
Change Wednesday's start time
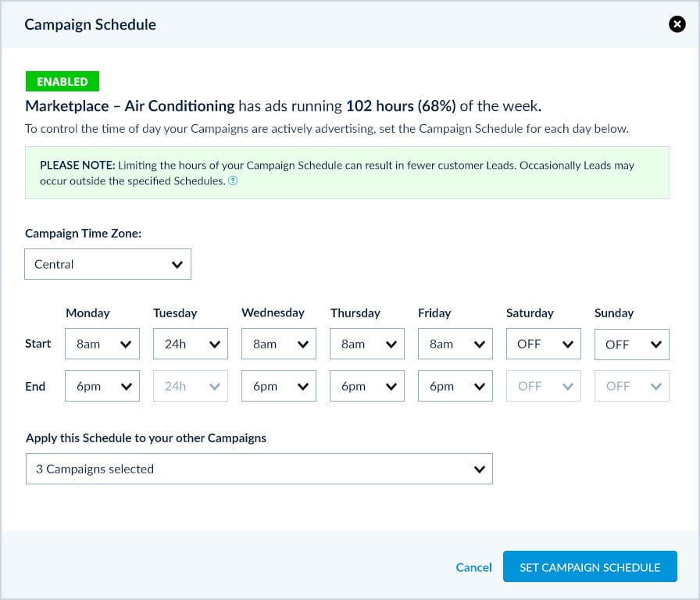point(278,344)
